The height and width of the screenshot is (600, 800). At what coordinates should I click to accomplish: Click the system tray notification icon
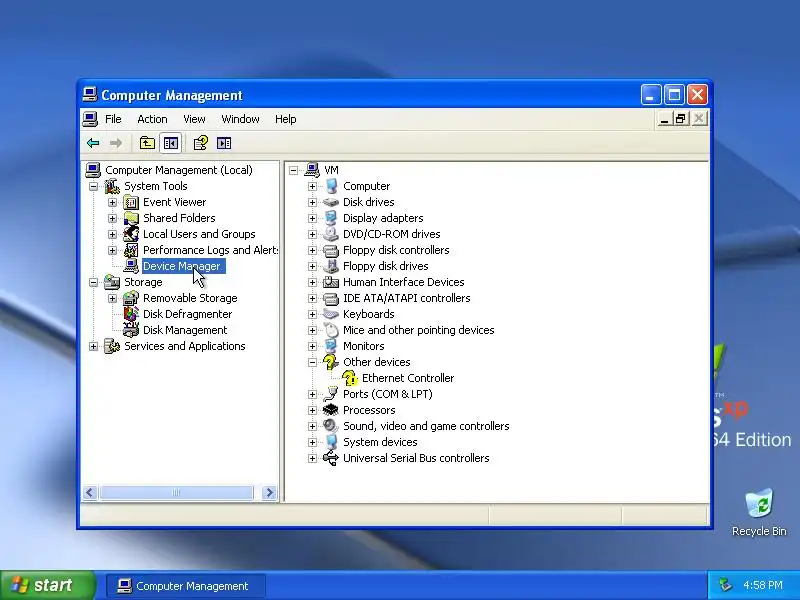coord(724,585)
